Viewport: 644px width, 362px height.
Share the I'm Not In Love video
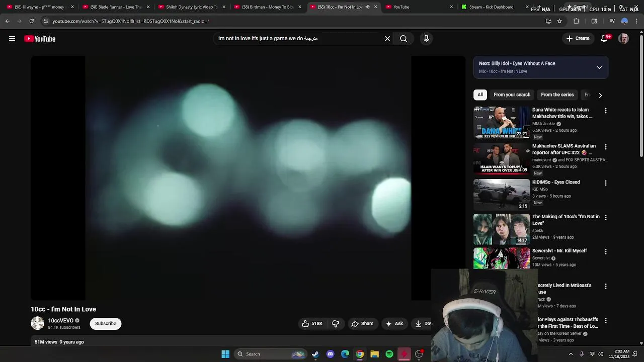[x=362, y=324]
